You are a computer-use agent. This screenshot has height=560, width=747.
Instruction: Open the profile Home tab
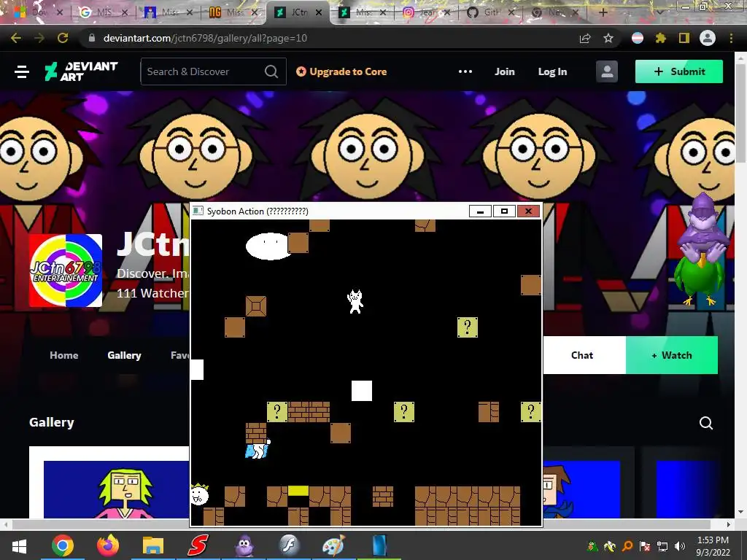click(x=64, y=355)
